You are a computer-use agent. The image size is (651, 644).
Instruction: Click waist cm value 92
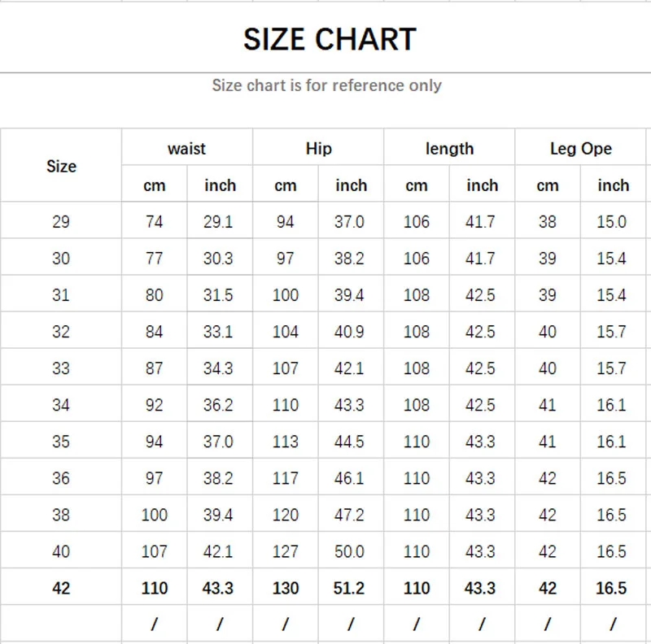point(154,405)
